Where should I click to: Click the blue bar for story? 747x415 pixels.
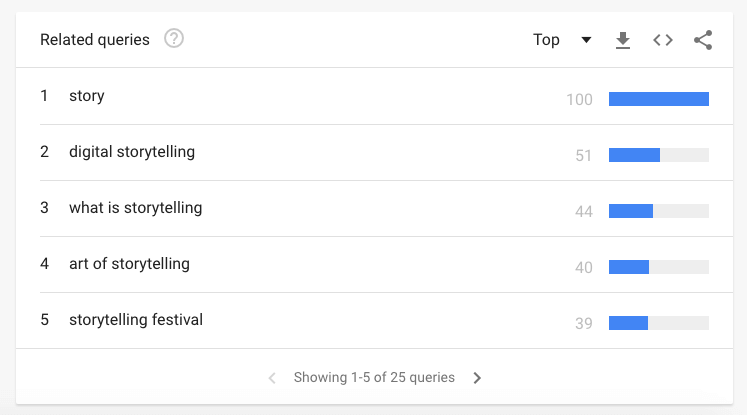coord(658,99)
